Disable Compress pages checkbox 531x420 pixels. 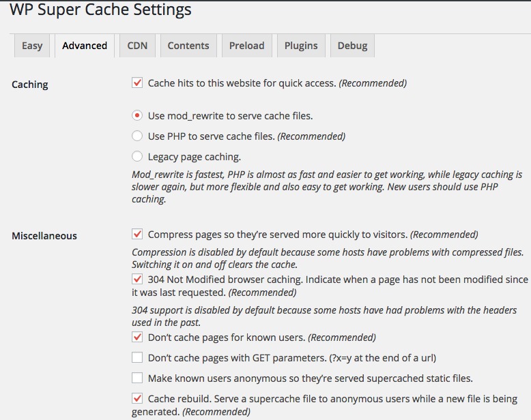coord(137,235)
